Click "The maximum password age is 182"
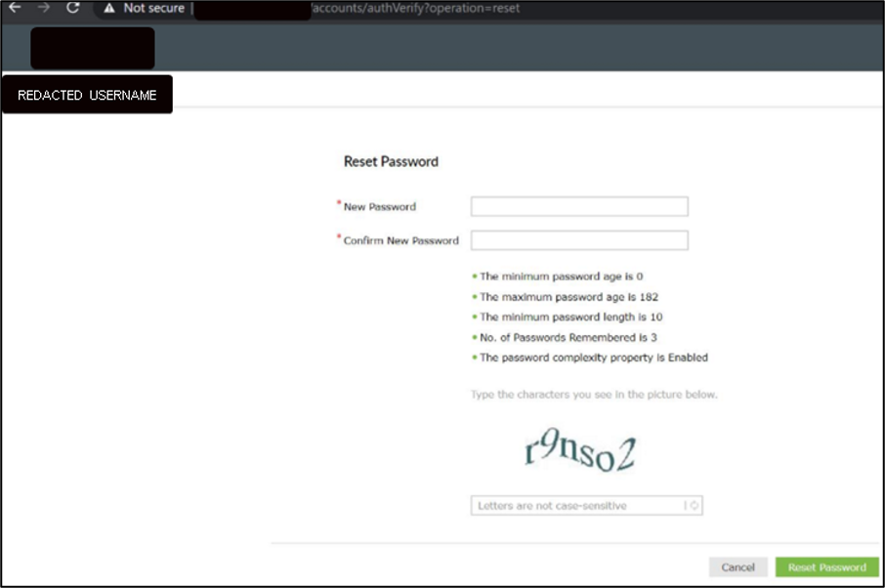This screenshot has width=885, height=588. pos(569,297)
